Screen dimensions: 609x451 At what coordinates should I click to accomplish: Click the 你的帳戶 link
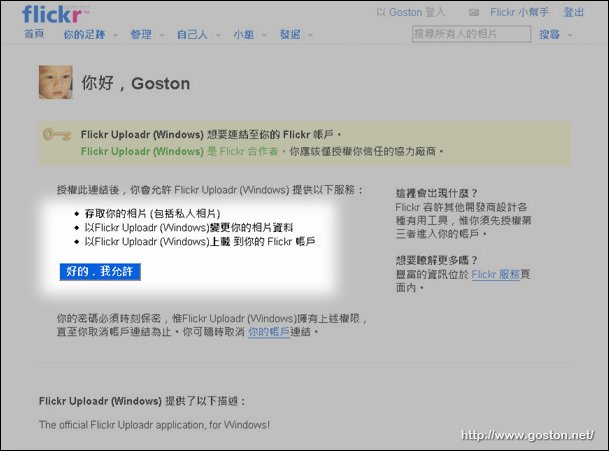click(x=269, y=332)
